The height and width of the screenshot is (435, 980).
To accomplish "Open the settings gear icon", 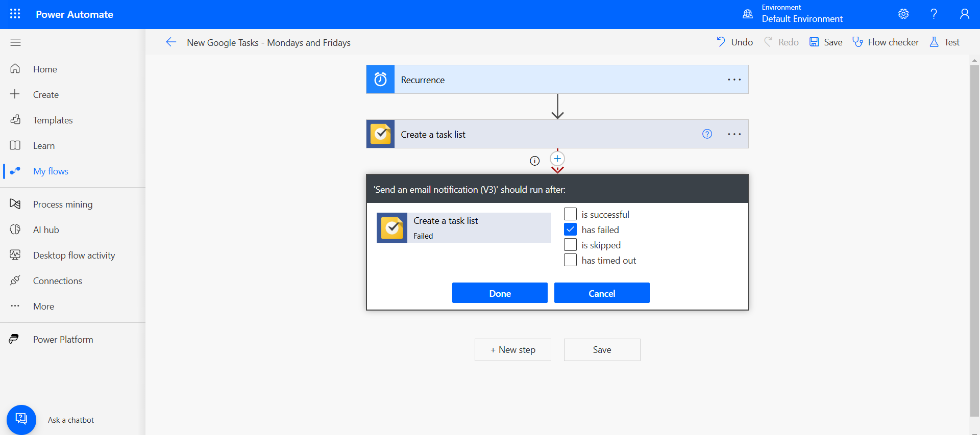I will click(x=903, y=14).
